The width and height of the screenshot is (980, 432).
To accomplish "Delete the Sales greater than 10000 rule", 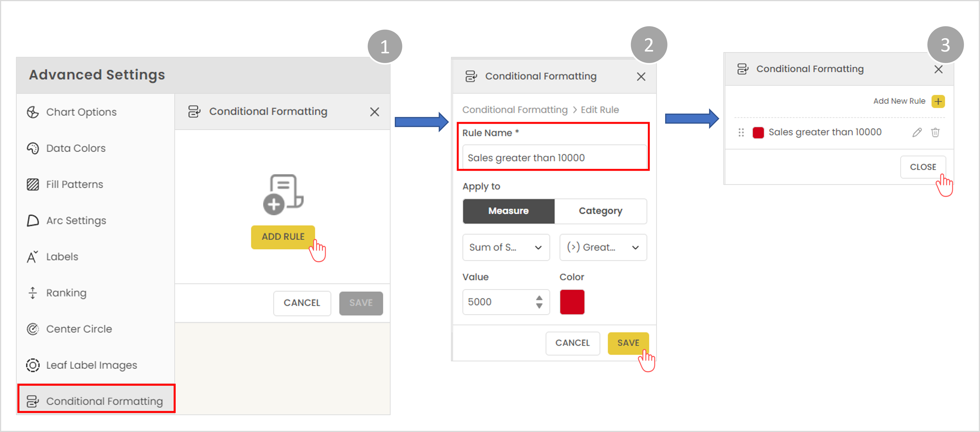I will click(935, 132).
